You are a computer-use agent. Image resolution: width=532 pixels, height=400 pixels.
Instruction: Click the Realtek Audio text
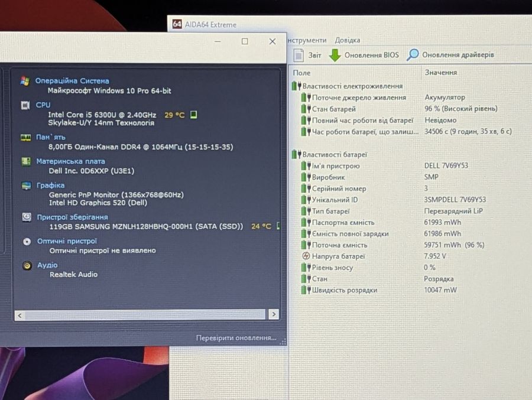[x=74, y=275]
